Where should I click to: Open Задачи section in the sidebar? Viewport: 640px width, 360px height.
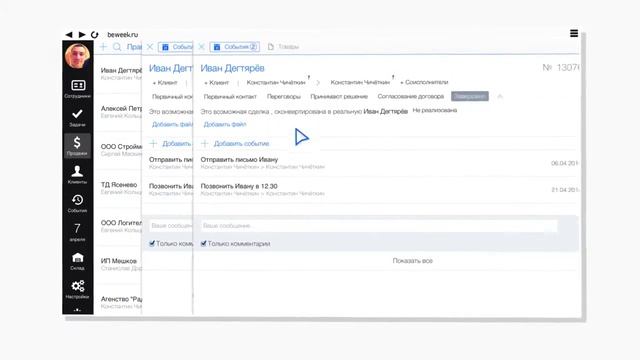[x=78, y=118]
